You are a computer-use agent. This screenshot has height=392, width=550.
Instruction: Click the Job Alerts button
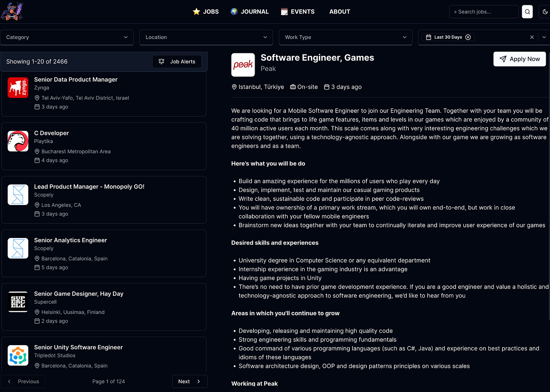click(x=177, y=62)
